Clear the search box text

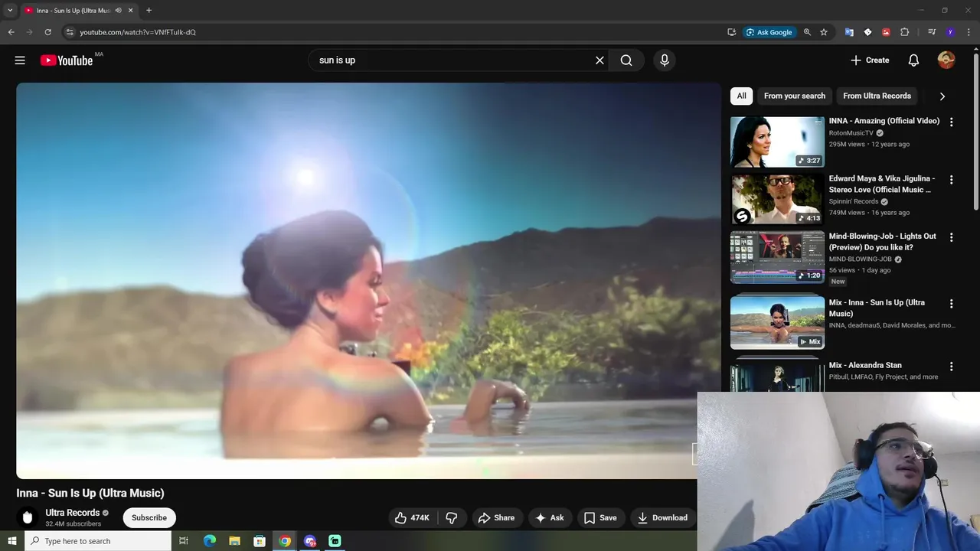click(599, 60)
